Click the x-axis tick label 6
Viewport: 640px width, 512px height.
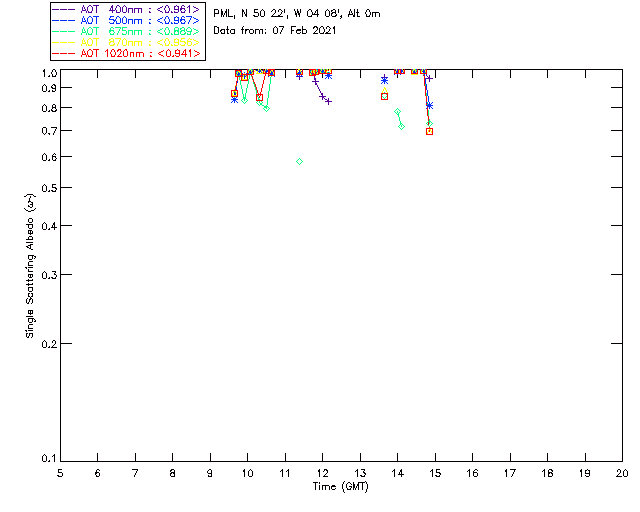coord(98,473)
